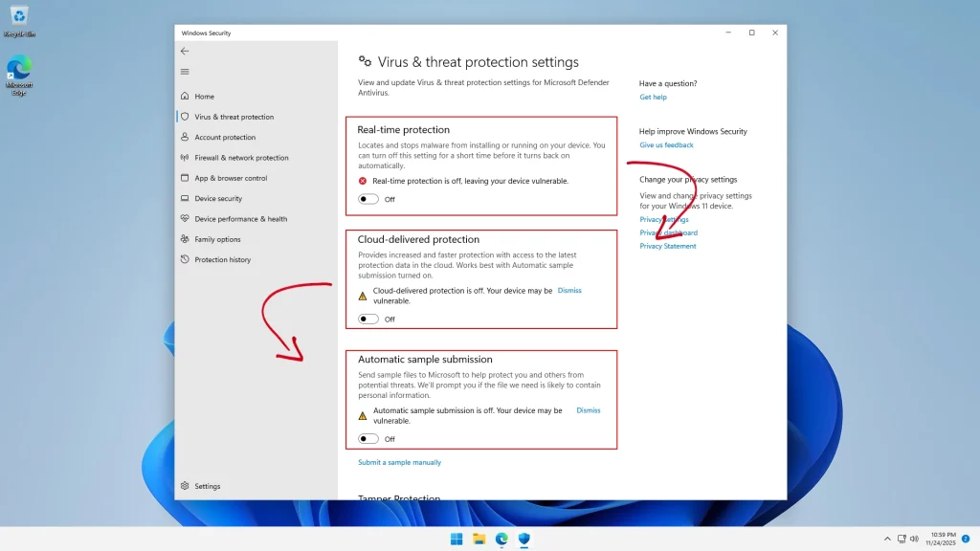Collapse the navigation pane with the hamburger button
The height and width of the screenshot is (551, 980).
coord(186,72)
